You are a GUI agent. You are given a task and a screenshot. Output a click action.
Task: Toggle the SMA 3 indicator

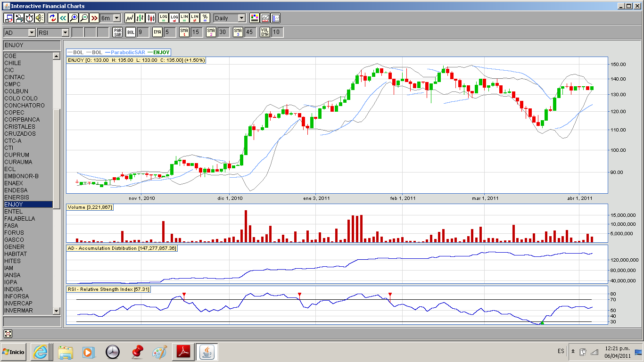238,32
